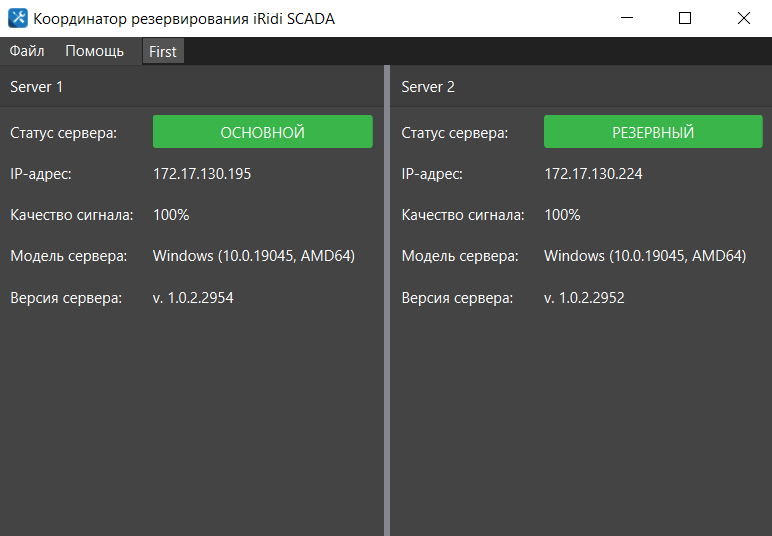This screenshot has height=536, width=772.
Task: Click version v. 1.0.2.2952 value
Action: click(x=584, y=297)
